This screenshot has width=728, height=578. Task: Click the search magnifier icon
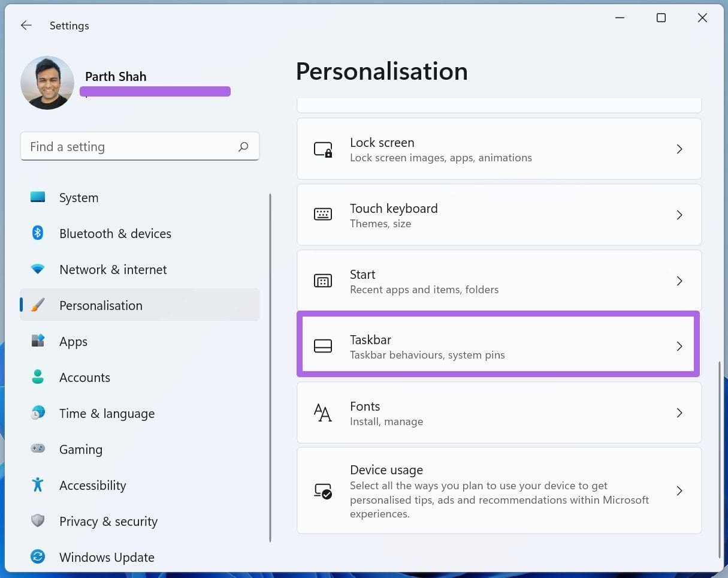pyautogui.click(x=243, y=146)
